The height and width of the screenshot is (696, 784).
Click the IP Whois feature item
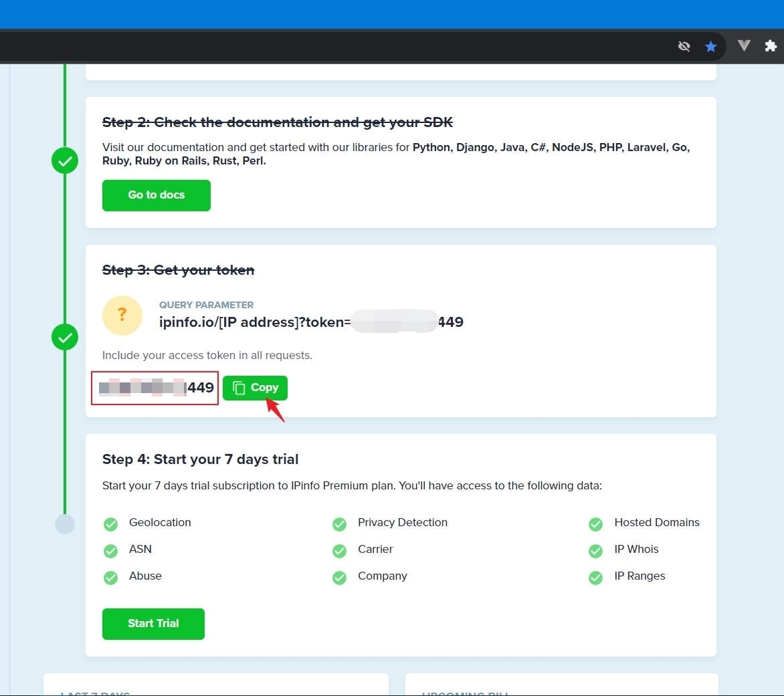tap(637, 549)
